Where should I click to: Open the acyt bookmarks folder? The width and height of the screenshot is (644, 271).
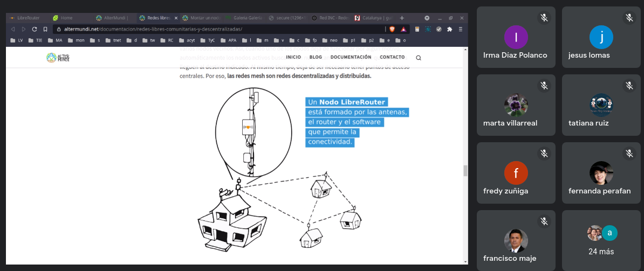pos(187,40)
